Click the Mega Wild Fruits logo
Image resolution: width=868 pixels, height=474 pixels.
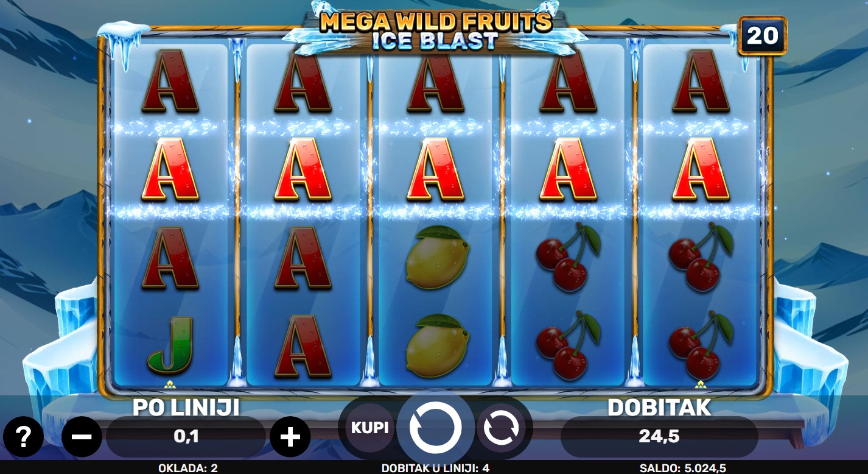[x=435, y=30]
